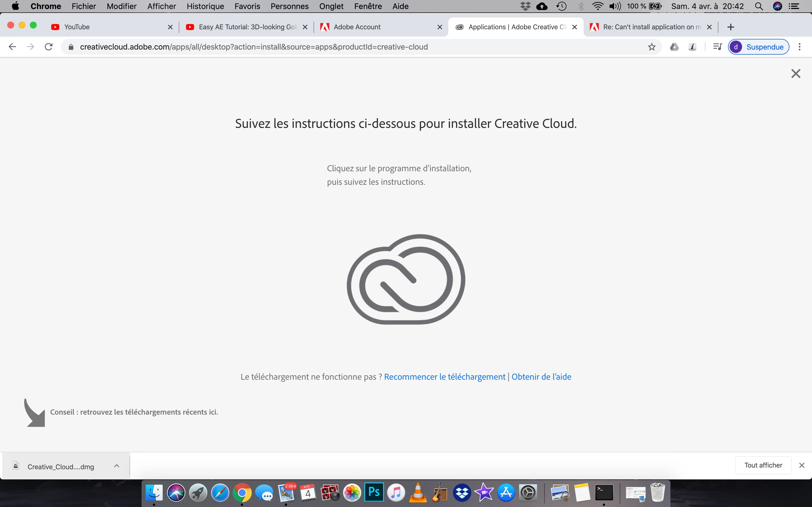Open Dropbox from the Dock
This screenshot has width=812, height=507.
click(462, 493)
